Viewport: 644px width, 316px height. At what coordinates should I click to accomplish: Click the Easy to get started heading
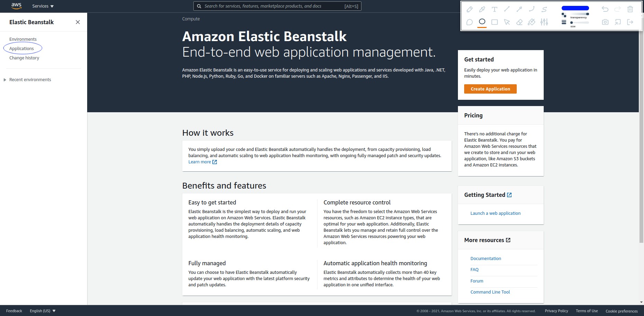[212, 202]
